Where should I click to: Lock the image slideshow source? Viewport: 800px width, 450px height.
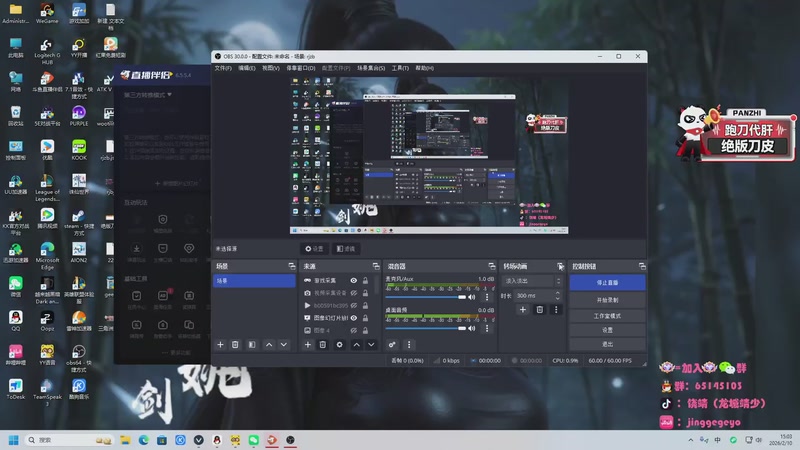pos(365,318)
